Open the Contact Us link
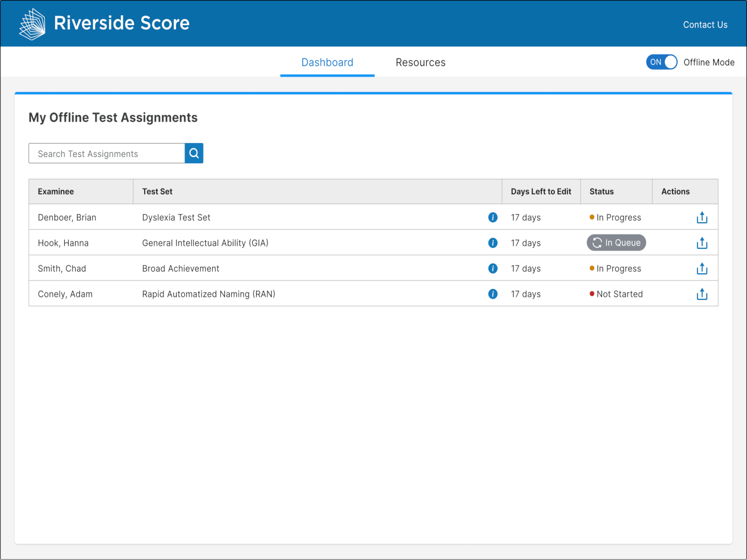 pyautogui.click(x=705, y=25)
